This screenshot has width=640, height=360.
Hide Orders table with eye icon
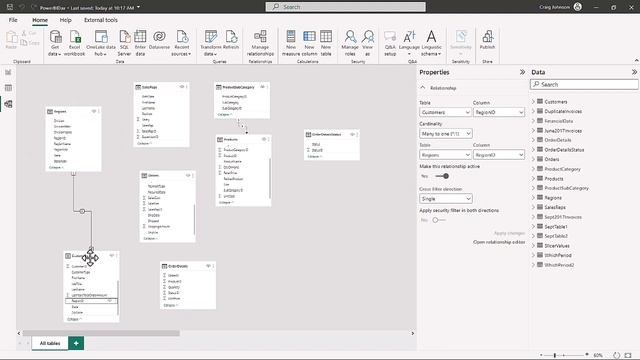tap(188, 176)
